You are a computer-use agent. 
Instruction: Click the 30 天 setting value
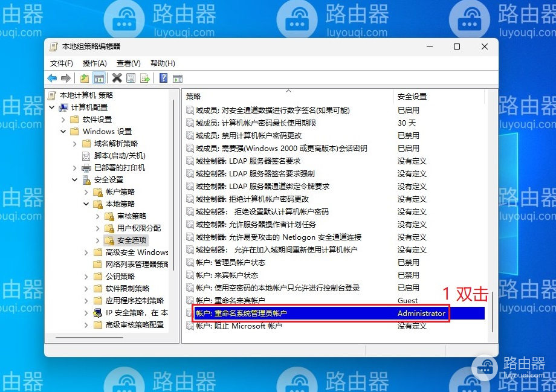tap(407, 123)
